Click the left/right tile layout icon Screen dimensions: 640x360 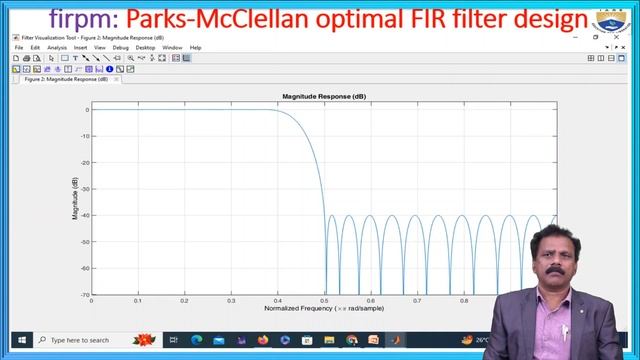point(601,58)
